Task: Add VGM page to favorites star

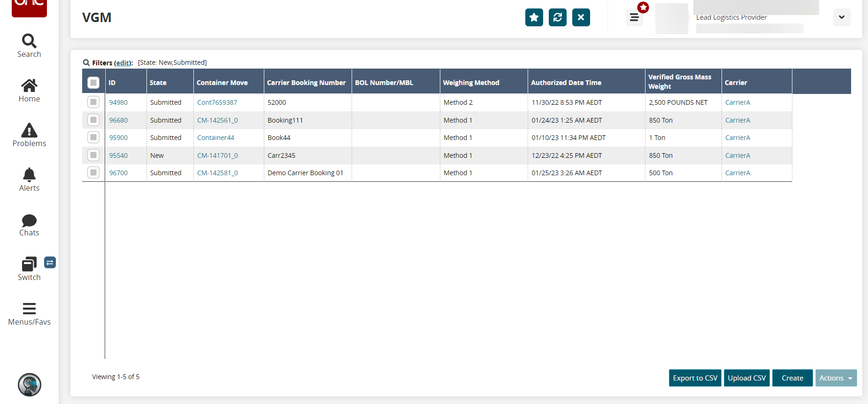Action: (x=534, y=17)
